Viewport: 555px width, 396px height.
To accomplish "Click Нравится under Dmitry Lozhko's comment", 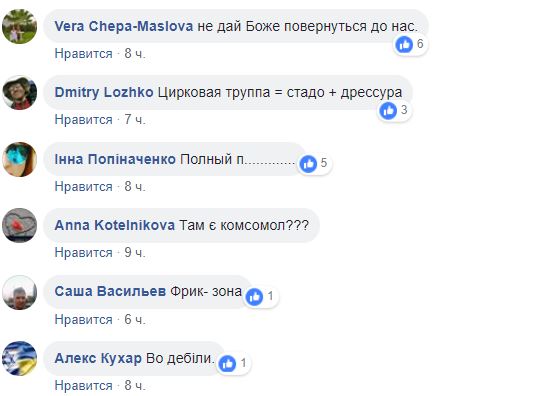I will (x=84, y=120).
